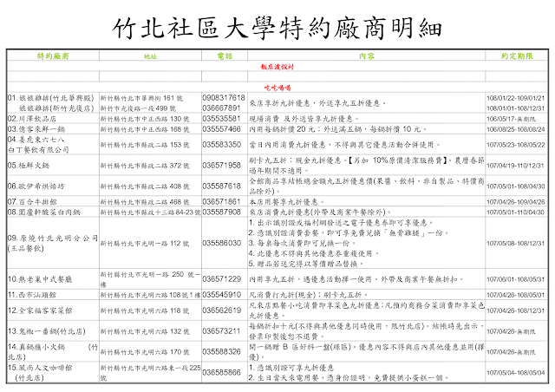Click the term 107/04/26-108/05/01
The height and width of the screenshot is (392, 555).
click(x=516, y=295)
